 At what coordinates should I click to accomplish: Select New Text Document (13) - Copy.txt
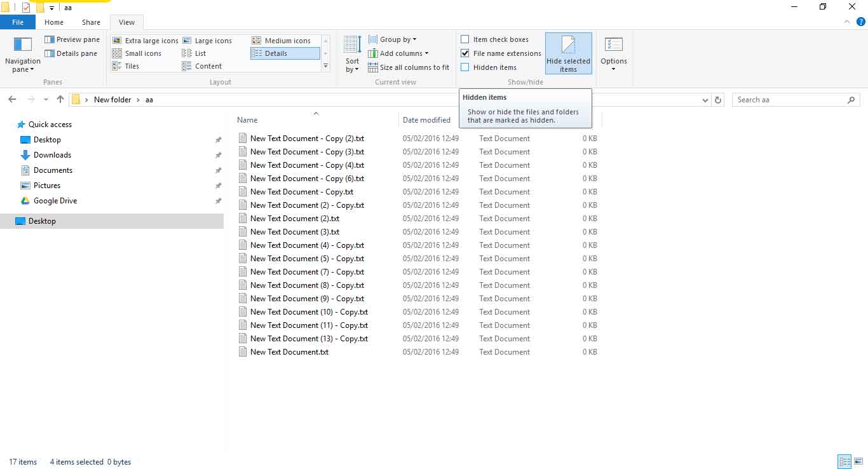tap(309, 339)
